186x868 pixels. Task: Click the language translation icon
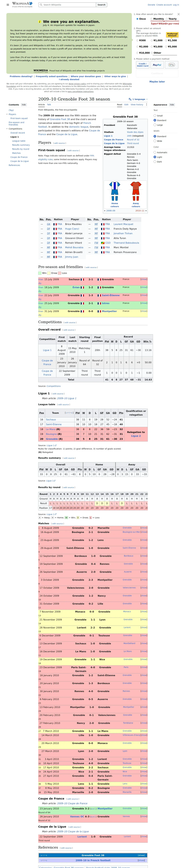130,99
